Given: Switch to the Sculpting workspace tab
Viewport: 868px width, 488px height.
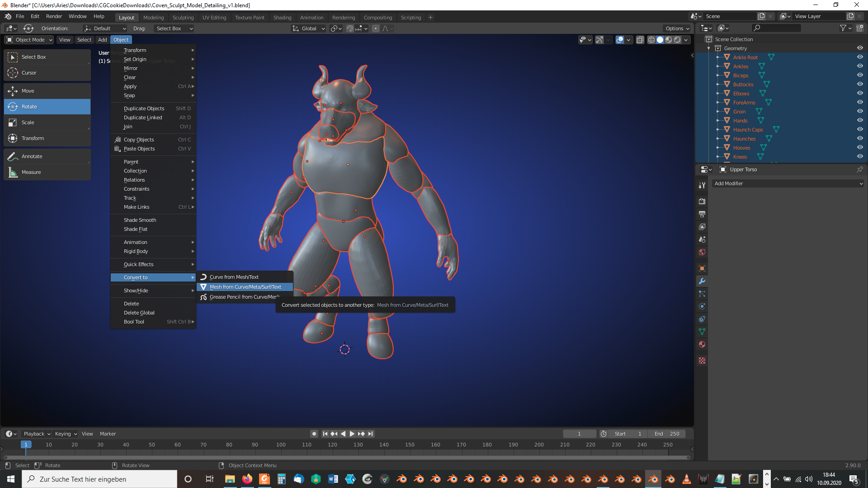Looking at the screenshot, I should (183, 18).
